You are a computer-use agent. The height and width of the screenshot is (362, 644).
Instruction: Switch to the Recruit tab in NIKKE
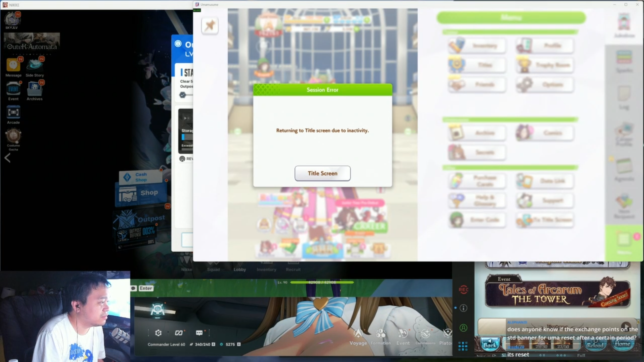pyautogui.click(x=293, y=266)
